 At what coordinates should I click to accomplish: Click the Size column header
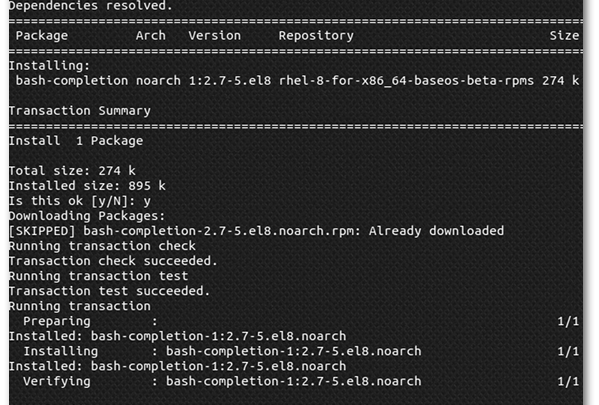(564, 36)
